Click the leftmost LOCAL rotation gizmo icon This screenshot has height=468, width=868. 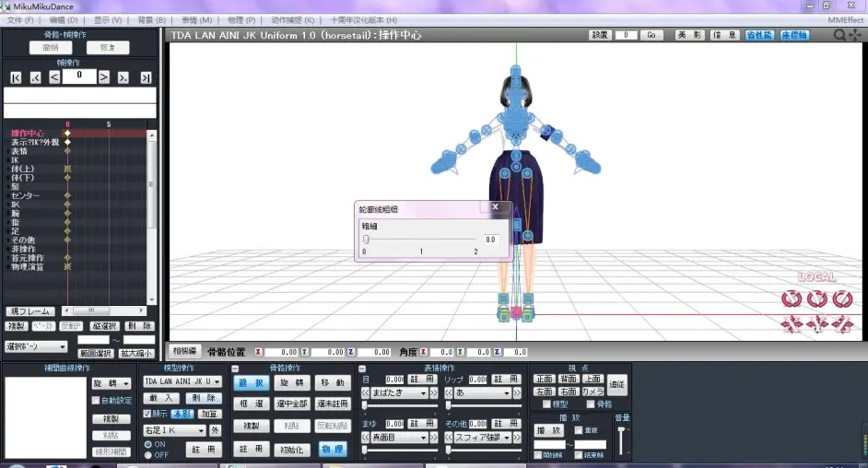pyautogui.click(x=792, y=298)
